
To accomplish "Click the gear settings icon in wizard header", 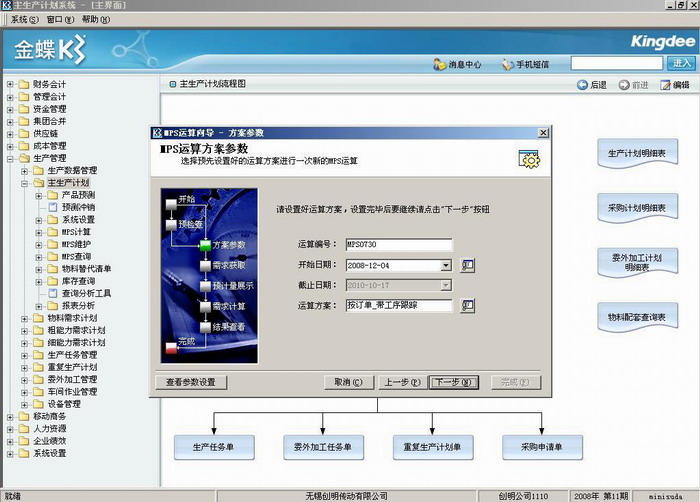I will tap(529, 159).
